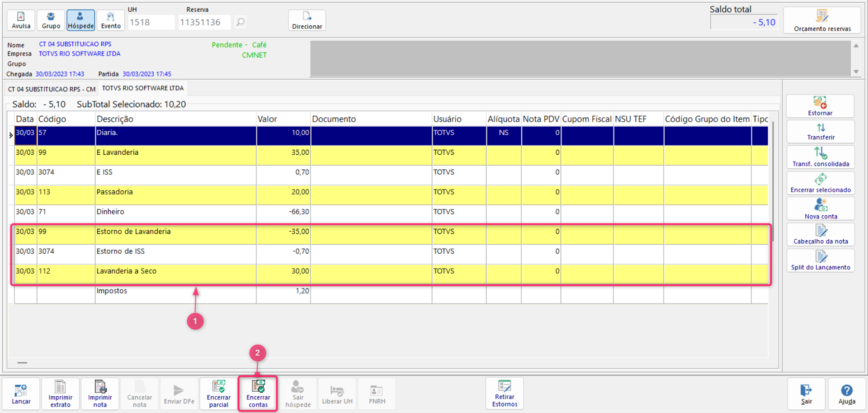Click the UH number field
868x413 pixels.
pyautogui.click(x=151, y=22)
